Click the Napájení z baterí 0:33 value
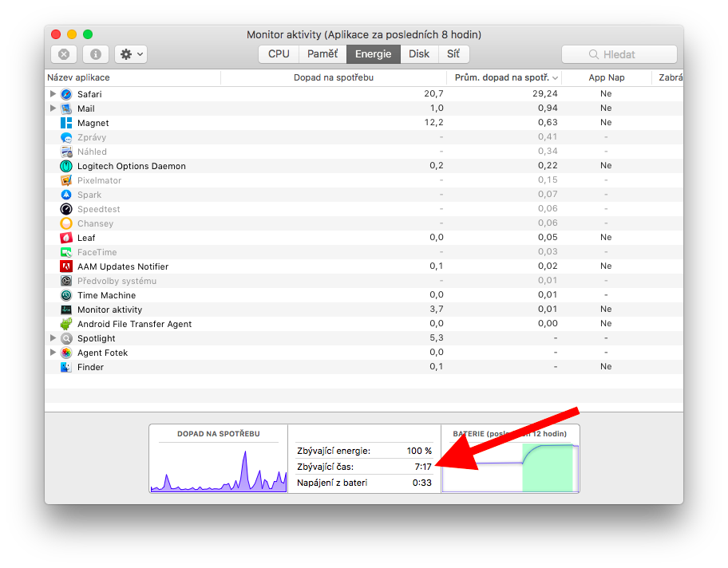The image size is (728, 568). [x=422, y=483]
